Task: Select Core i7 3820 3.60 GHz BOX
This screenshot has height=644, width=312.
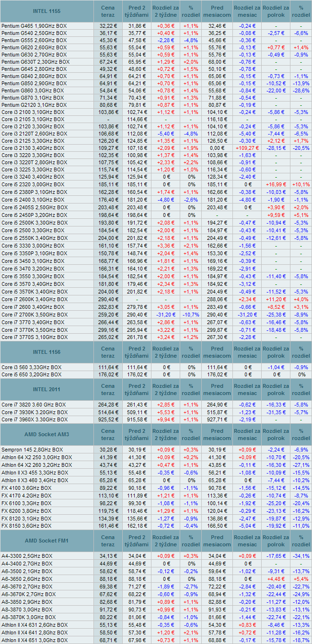Action: pyautogui.click(x=33, y=405)
